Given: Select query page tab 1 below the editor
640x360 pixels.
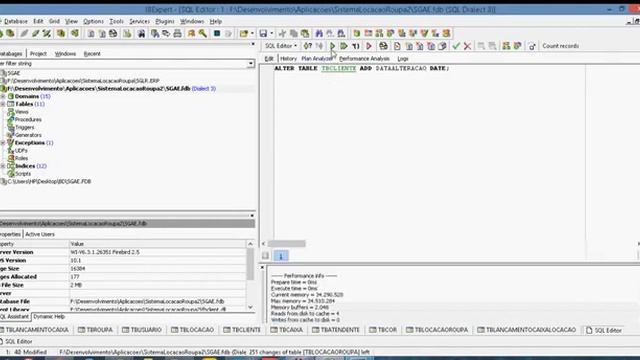Looking at the screenshot, I should pos(280,256).
